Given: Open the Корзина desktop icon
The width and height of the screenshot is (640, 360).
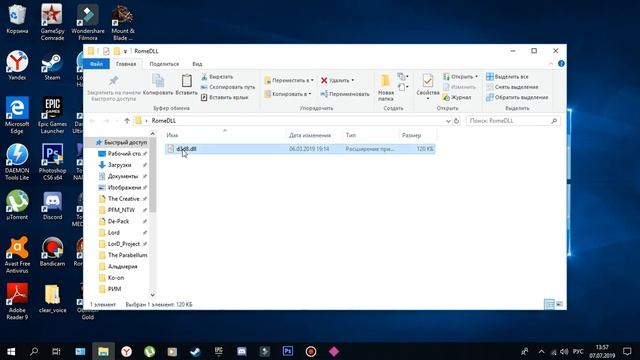Looking at the screenshot, I should point(17,19).
